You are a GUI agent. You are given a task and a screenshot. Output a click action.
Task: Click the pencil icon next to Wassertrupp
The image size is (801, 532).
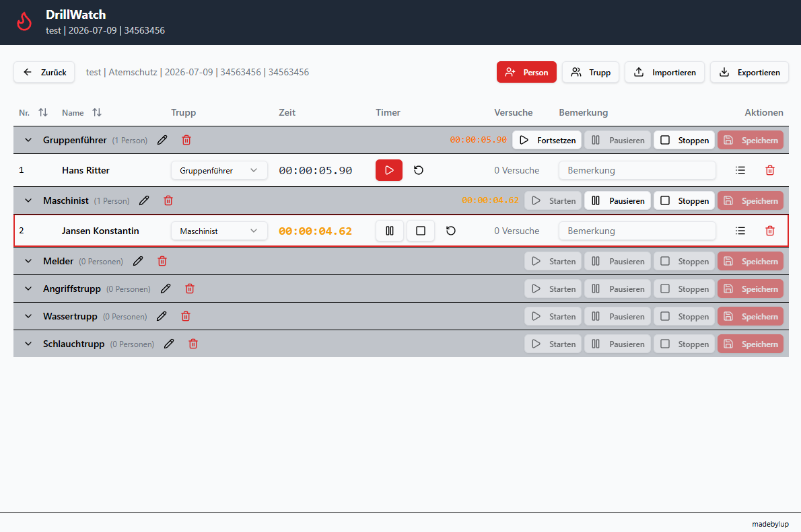coord(162,317)
